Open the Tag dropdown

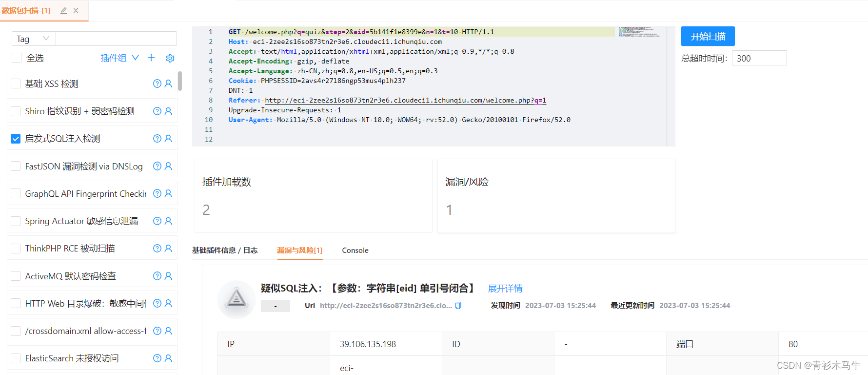[34, 39]
